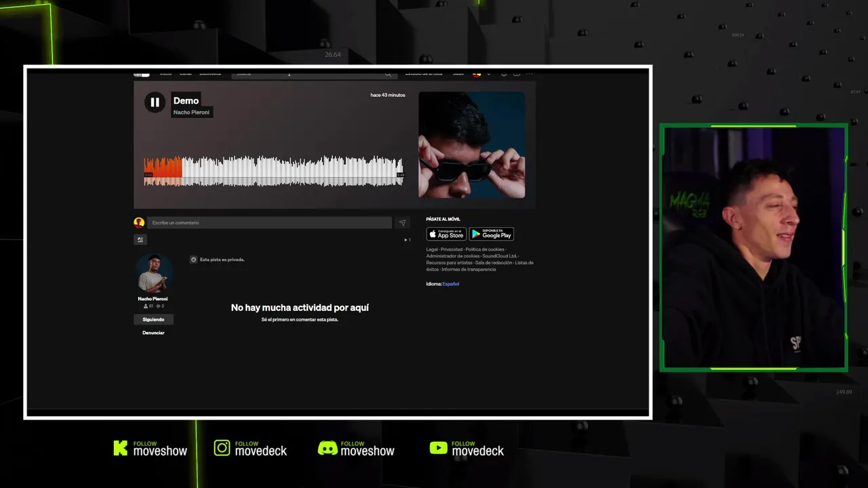
Task: Click the private track lock icon
Action: pos(193,260)
